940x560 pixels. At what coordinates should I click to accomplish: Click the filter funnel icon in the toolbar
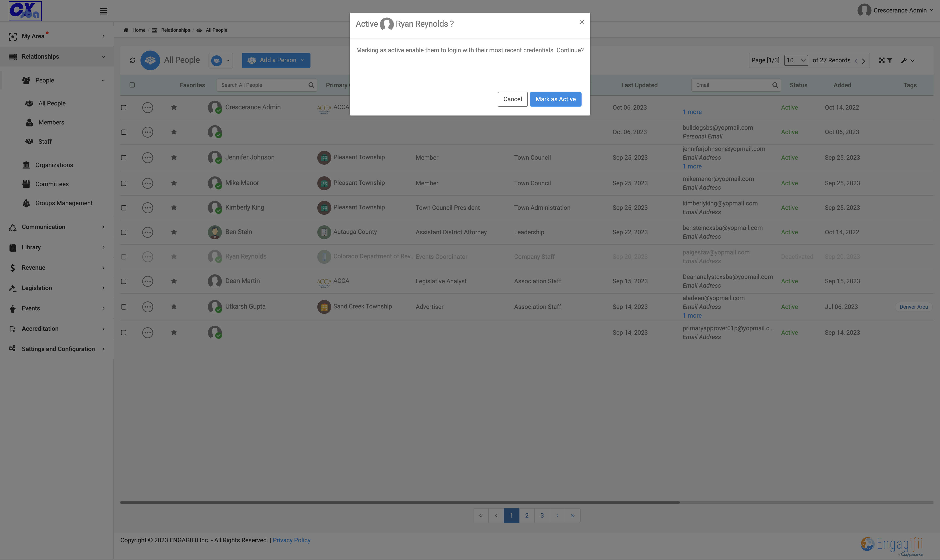(x=890, y=60)
